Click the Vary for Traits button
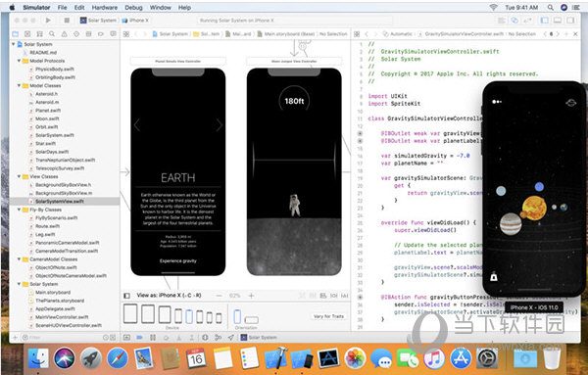588x375 pixels. tap(328, 316)
